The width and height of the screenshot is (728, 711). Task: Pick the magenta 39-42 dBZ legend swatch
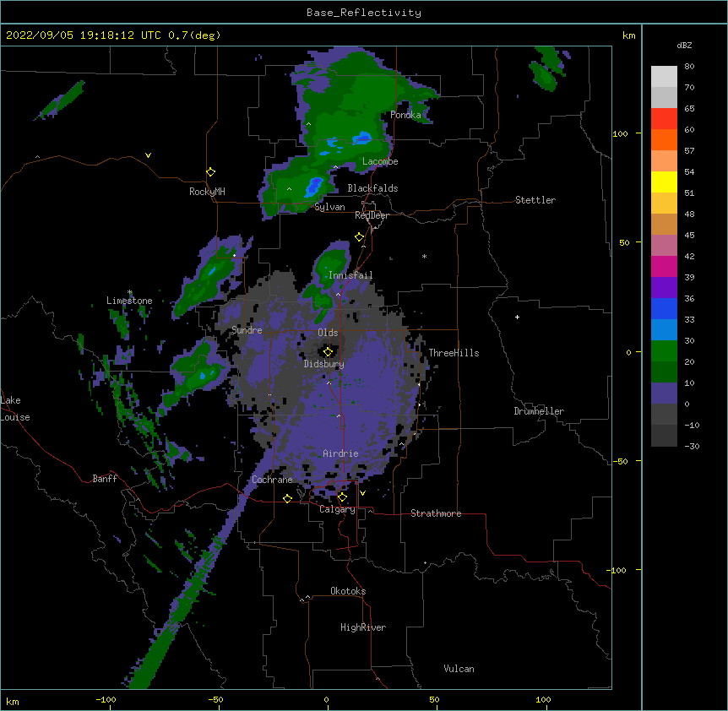tap(664, 266)
